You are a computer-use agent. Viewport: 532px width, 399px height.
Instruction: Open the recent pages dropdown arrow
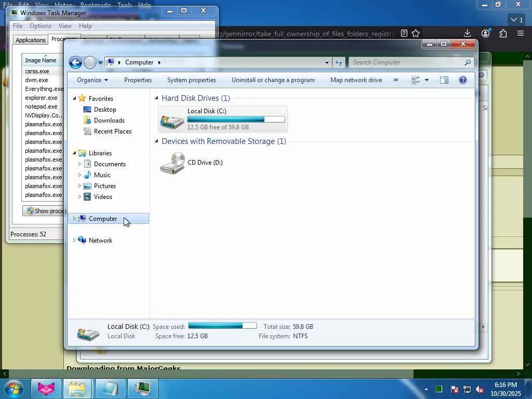[100, 62]
